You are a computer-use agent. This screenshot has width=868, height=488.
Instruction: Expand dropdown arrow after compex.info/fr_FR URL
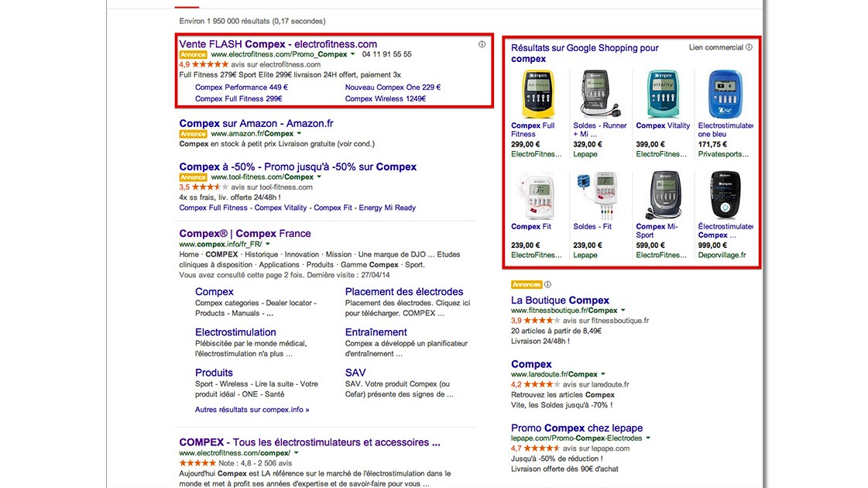pyautogui.click(x=267, y=244)
